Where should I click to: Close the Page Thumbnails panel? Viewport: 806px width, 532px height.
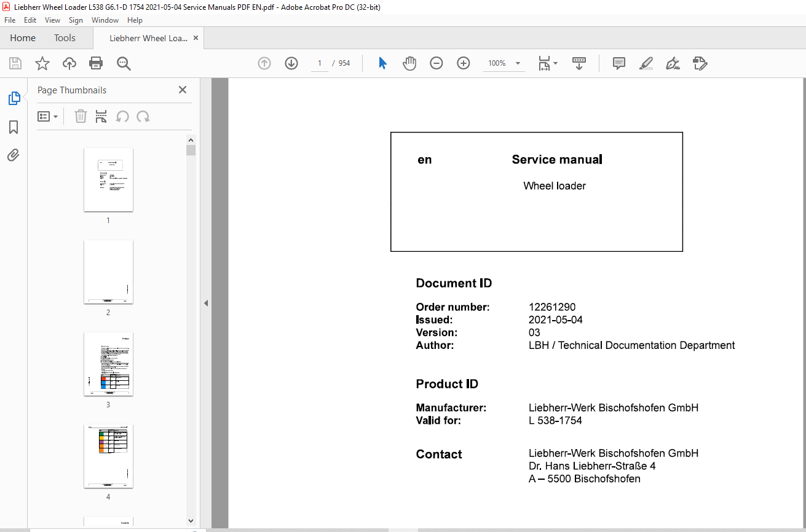(183, 90)
